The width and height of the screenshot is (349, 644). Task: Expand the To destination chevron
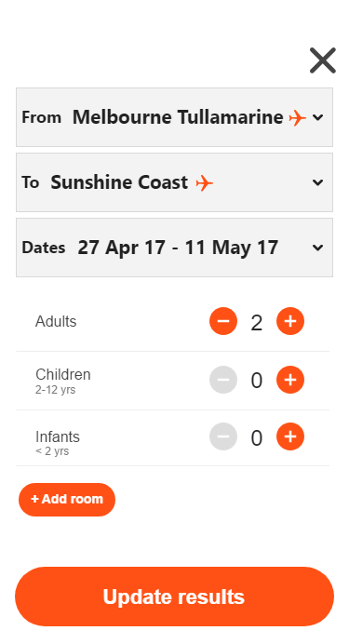pyautogui.click(x=317, y=182)
